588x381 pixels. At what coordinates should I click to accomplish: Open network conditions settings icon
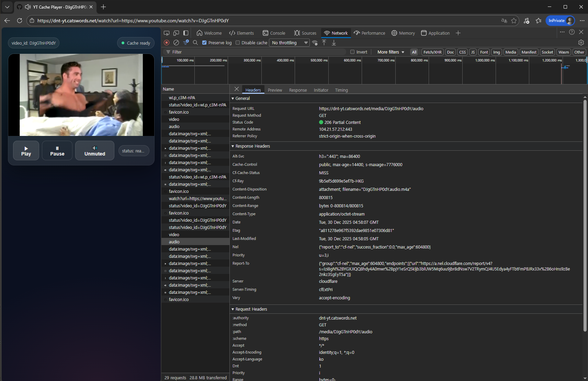point(315,43)
